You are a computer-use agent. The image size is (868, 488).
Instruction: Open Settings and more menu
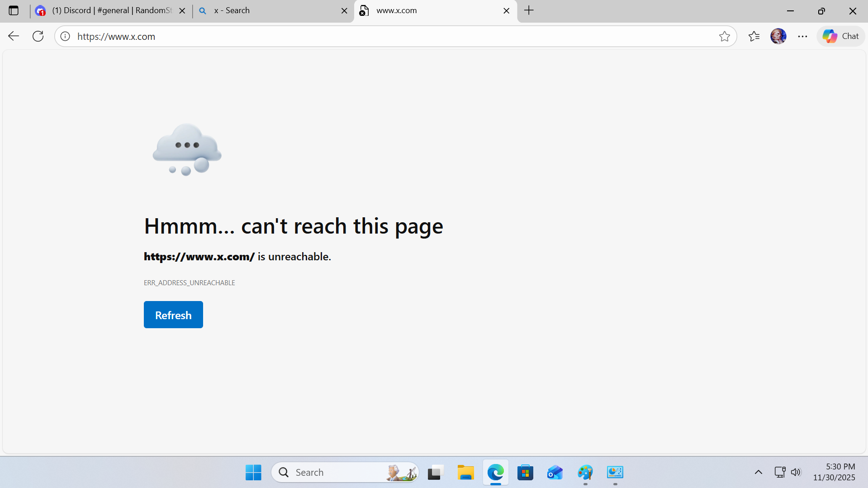tap(803, 36)
